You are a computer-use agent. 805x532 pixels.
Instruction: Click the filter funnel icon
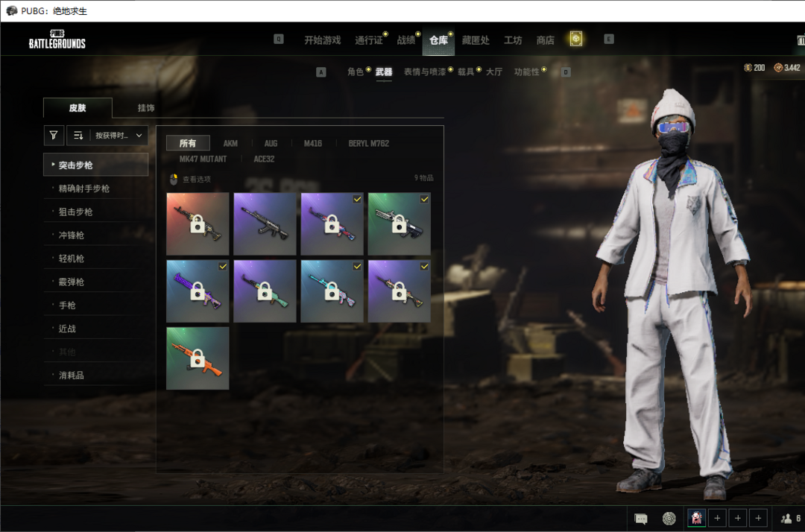point(54,136)
